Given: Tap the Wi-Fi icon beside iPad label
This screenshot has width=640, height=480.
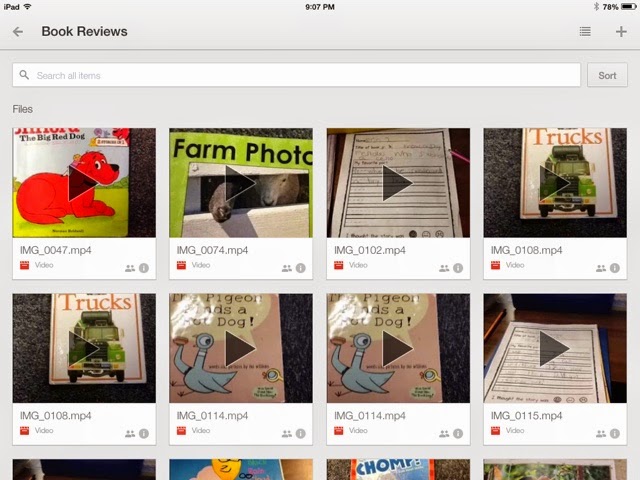Looking at the screenshot, I should point(27,7).
